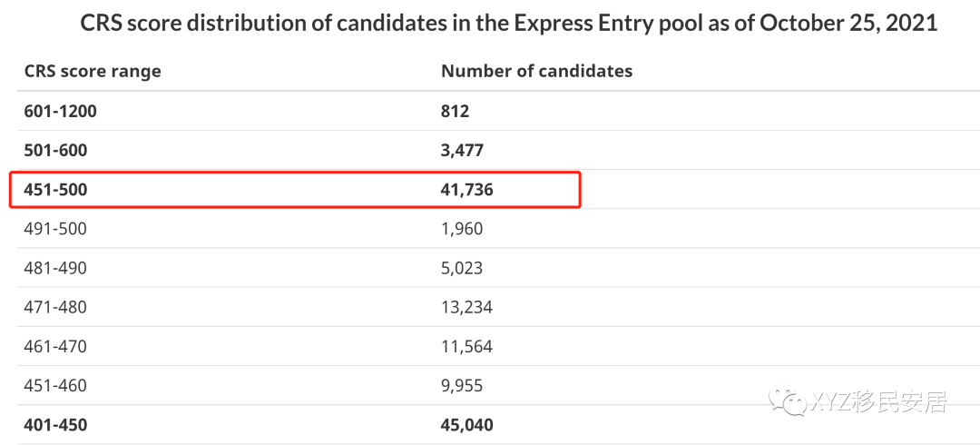Select the 11,564 candidates value
Image resolution: width=980 pixels, height=445 pixels.
point(467,346)
